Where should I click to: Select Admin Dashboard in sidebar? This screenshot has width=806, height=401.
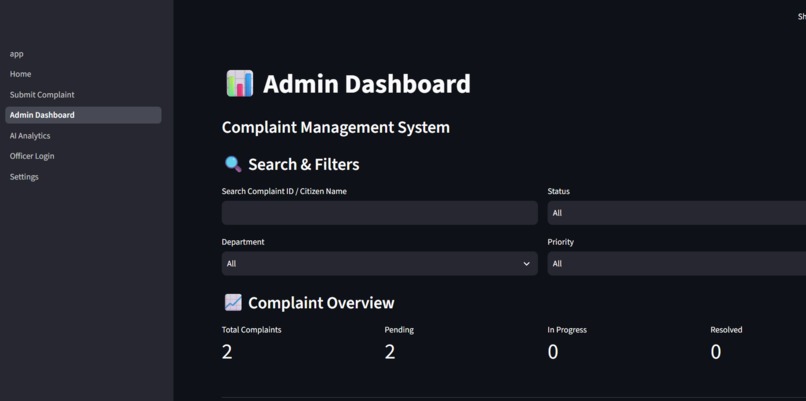click(83, 115)
